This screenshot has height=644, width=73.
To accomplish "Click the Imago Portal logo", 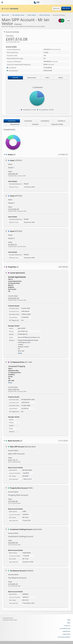I will click(36, 2).
